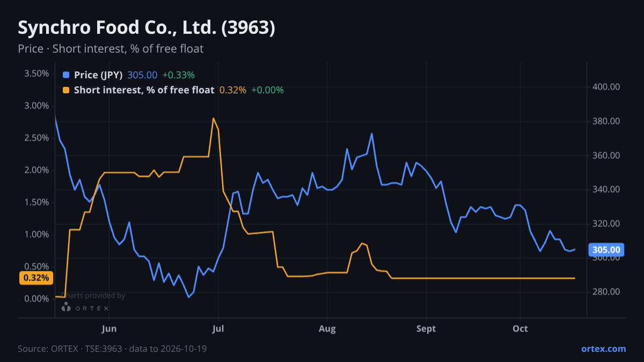Click the +0.33% price change value
Screen dimensions: 644x362
(x=178, y=75)
